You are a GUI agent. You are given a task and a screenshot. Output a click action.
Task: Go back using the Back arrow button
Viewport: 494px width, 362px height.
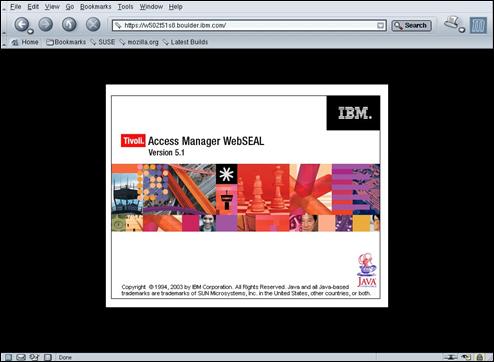click(21, 24)
